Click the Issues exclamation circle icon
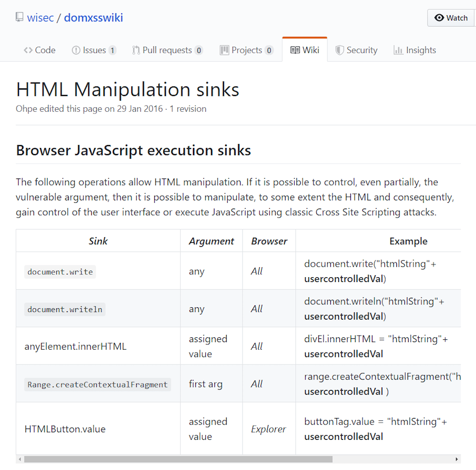The width and height of the screenshot is (476, 470). (76, 51)
